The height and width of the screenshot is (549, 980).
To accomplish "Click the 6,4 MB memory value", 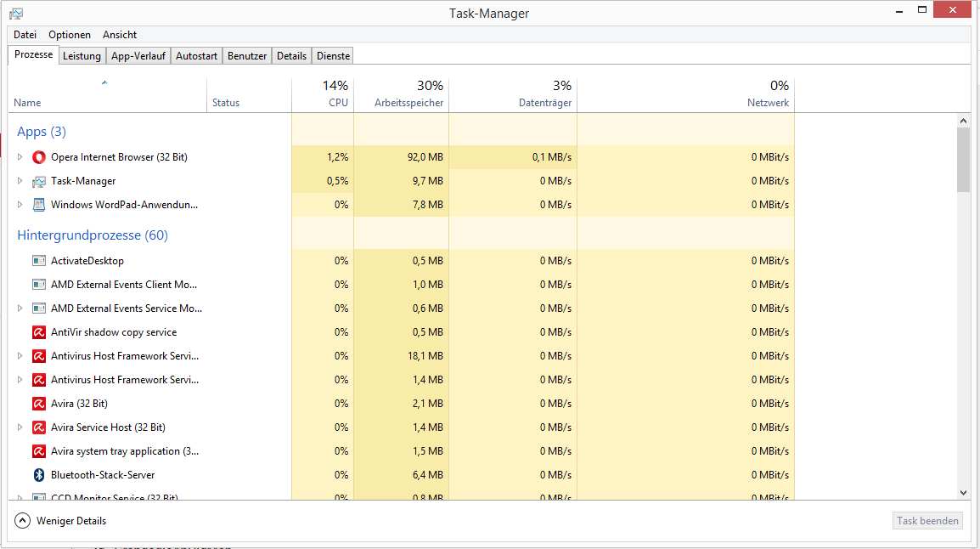I will coord(427,474).
